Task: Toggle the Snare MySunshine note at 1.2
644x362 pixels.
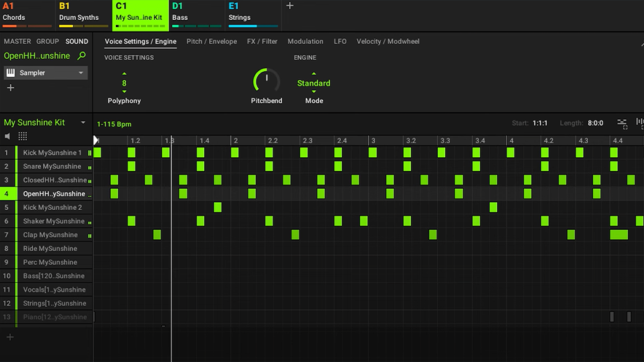Action: click(131, 166)
